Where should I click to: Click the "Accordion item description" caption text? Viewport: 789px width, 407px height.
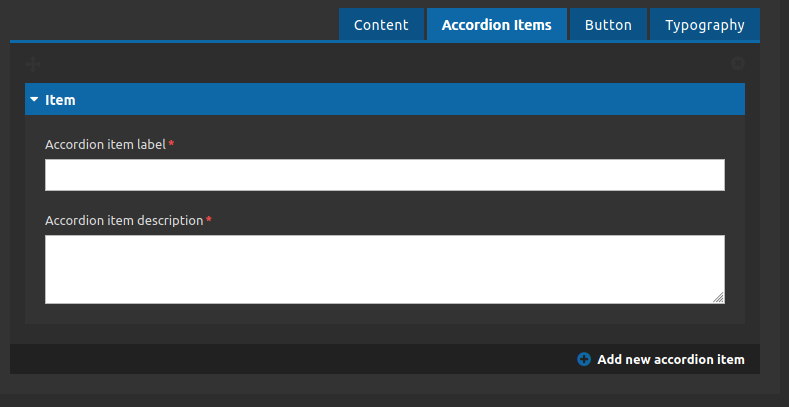pyautogui.click(x=124, y=220)
